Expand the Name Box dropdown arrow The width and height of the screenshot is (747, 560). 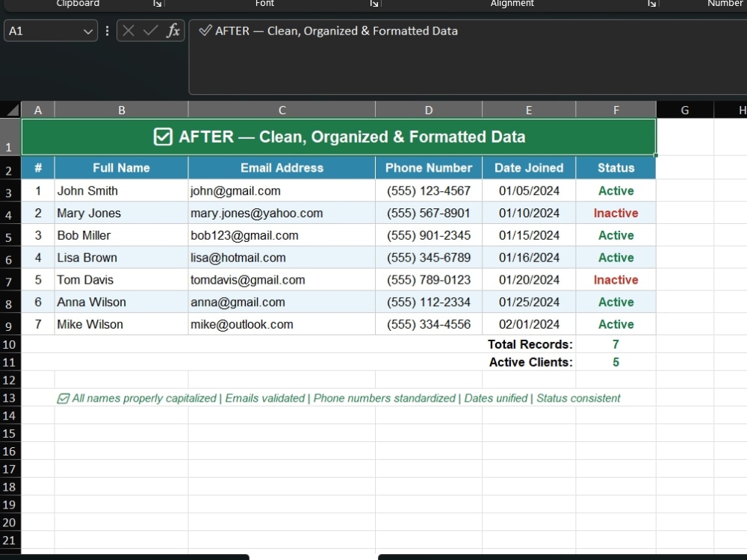(87, 31)
